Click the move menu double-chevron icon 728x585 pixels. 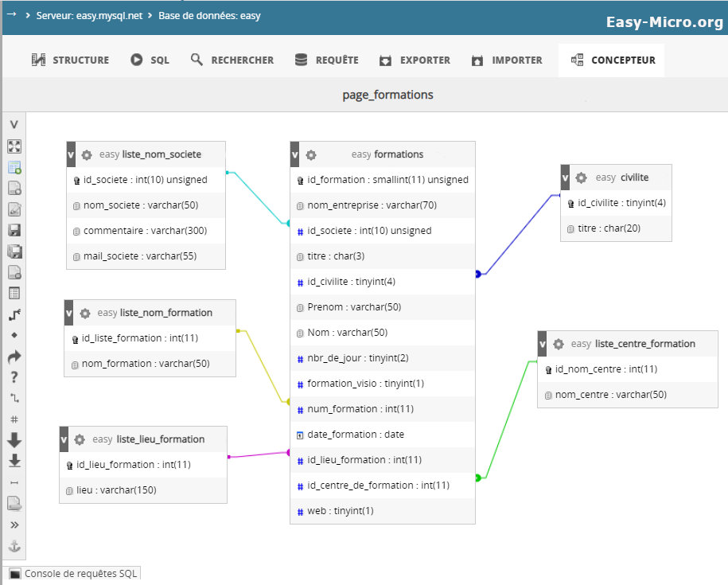tap(14, 525)
